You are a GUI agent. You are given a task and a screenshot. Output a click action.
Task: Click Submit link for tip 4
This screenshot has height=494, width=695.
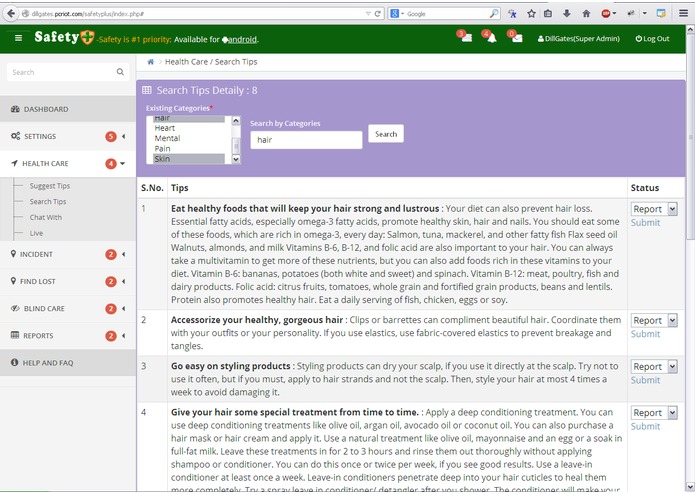[645, 426]
